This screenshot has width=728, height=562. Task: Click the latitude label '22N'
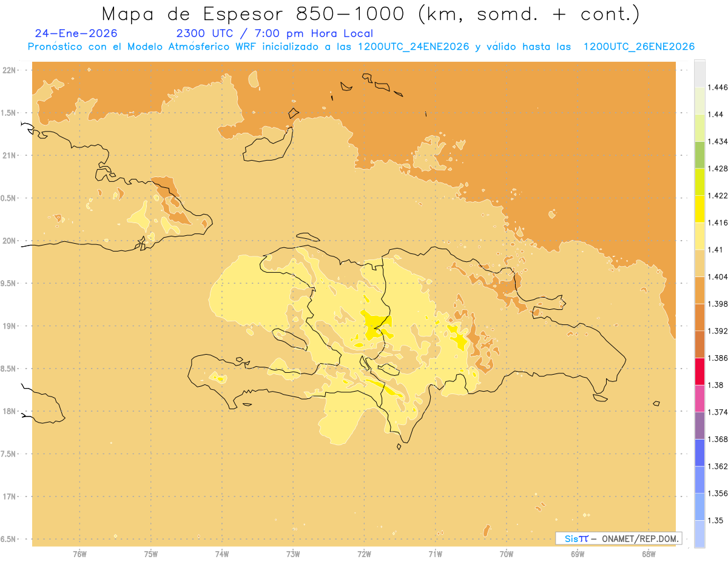pyautogui.click(x=10, y=70)
